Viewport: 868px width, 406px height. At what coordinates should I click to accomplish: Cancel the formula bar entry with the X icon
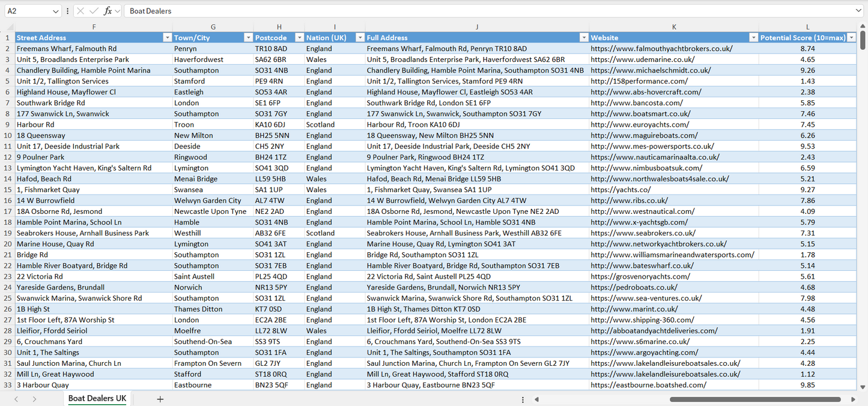[x=80, y=11]
